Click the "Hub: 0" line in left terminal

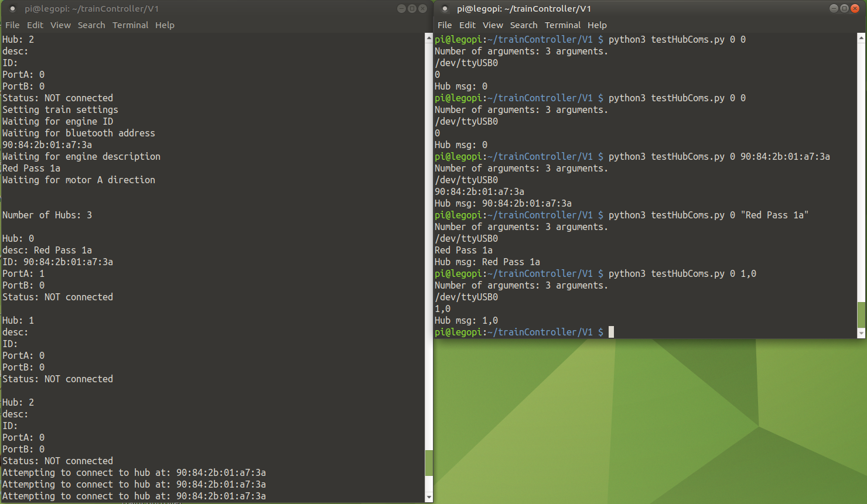(18, 238)
